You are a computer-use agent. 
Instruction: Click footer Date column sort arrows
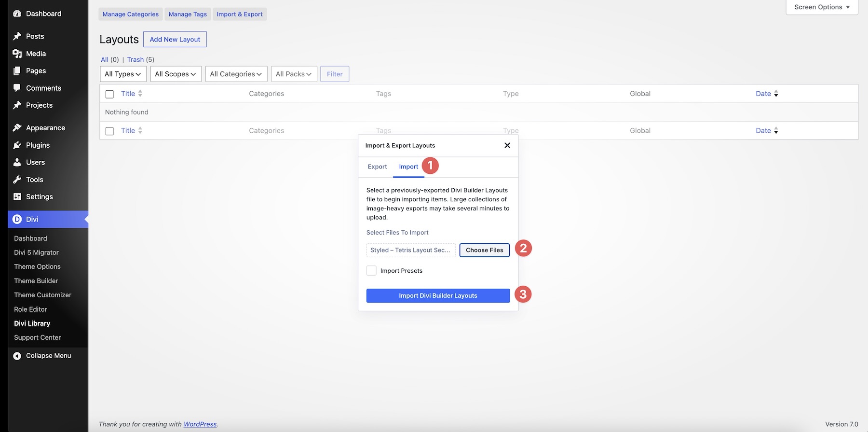pos(776,130)
